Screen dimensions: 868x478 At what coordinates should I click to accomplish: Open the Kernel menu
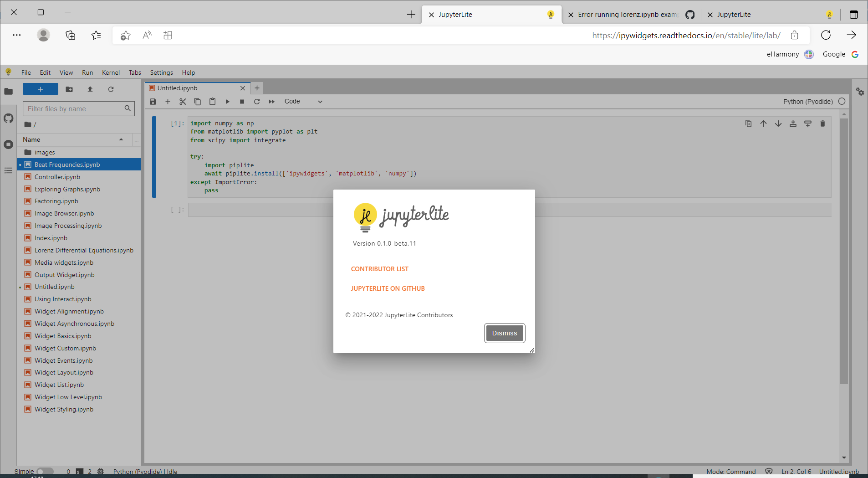click(111, 72)
